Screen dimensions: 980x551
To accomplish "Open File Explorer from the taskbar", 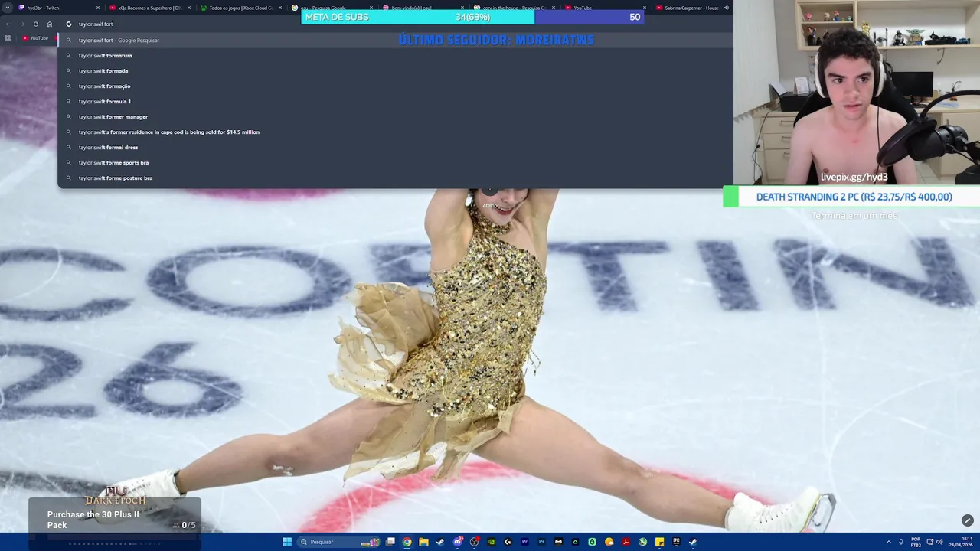I will tap(423, 542).
